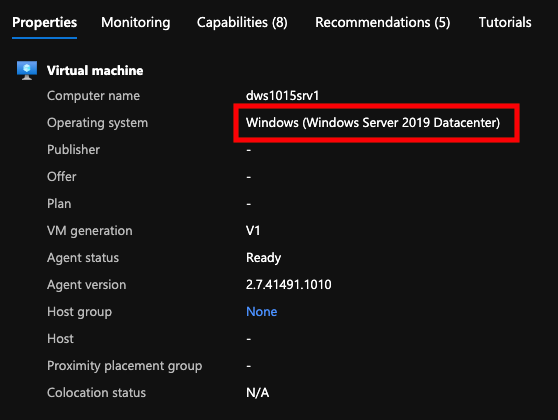Image resolution: width=558 pixels, height=420 pixels.
Task: Click the Host group label
Action: point(79,312)
